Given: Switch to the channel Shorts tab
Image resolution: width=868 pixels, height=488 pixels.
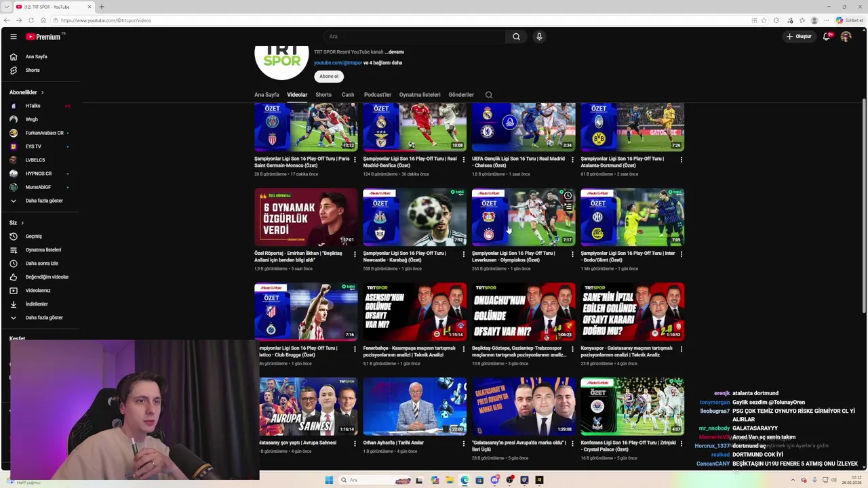Looking at the screenshot, I should point(323,95).
